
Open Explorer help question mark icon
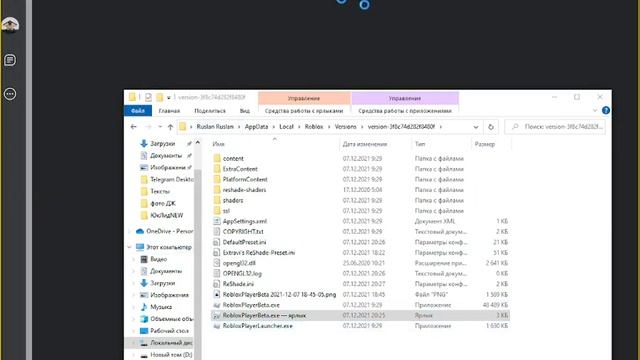point(606,110)
